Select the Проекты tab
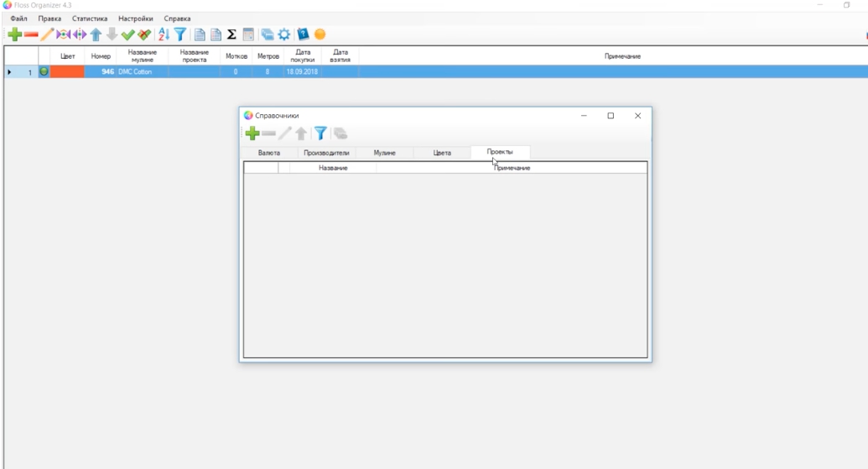 (x=500, y=152)
